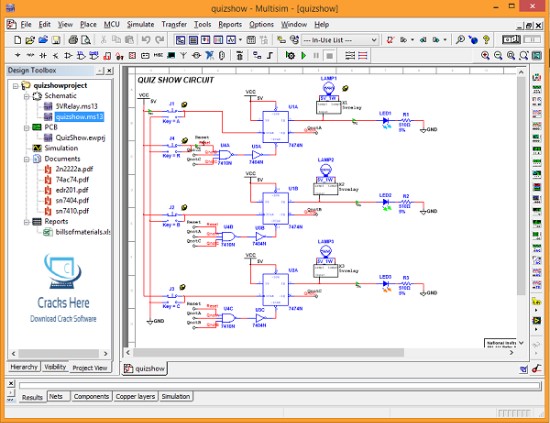
Task: Place a diode component
Action: coord(43,55)
